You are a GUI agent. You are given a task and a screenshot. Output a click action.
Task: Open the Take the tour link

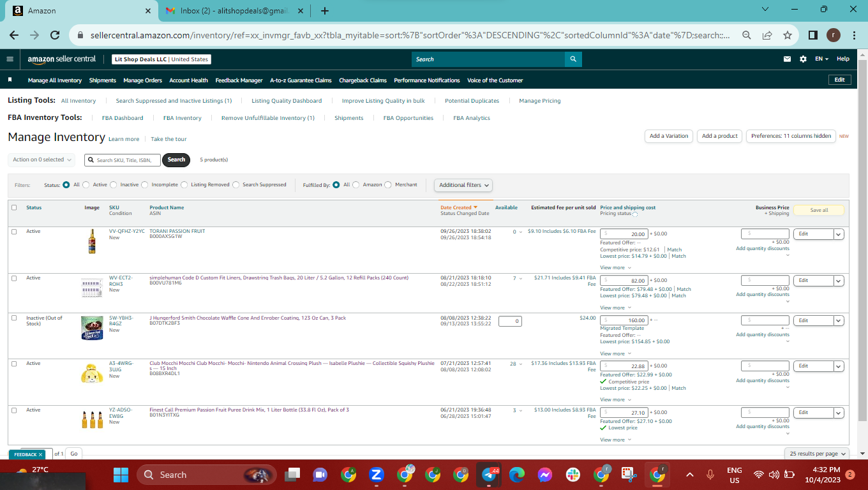pyautogui.click(x=168, y=139)
